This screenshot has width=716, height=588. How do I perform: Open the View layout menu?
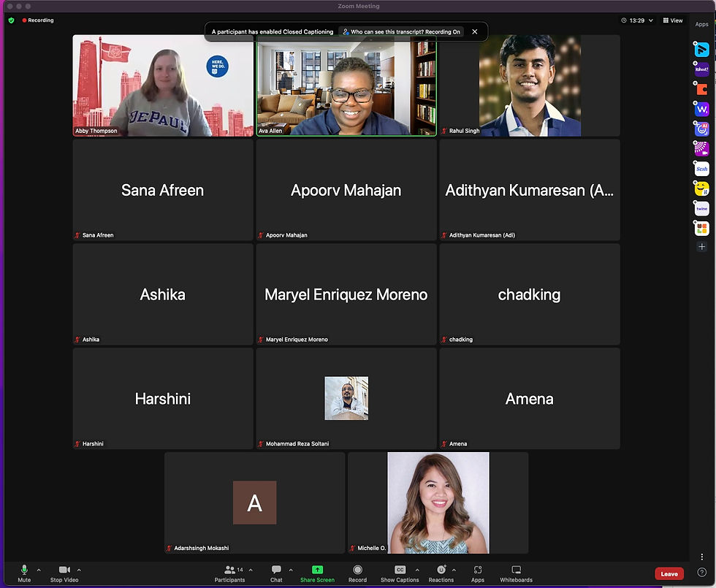pyautogui.click(x=673, y=20)
